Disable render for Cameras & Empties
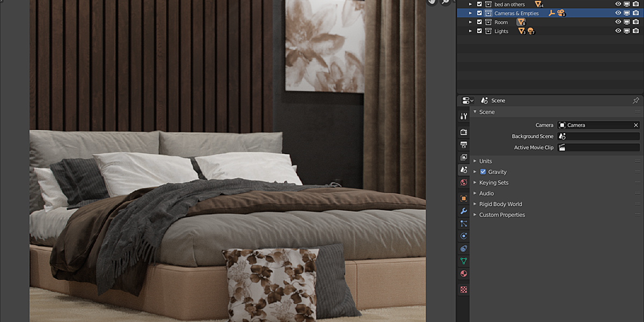Screen dimensions: 644x322 636,13
